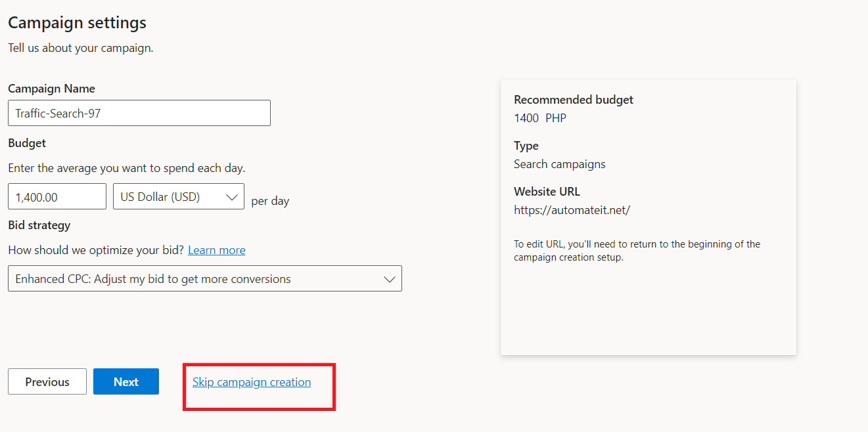
Task: Click the Budget label above the amount field
Action: coord(27,143)
